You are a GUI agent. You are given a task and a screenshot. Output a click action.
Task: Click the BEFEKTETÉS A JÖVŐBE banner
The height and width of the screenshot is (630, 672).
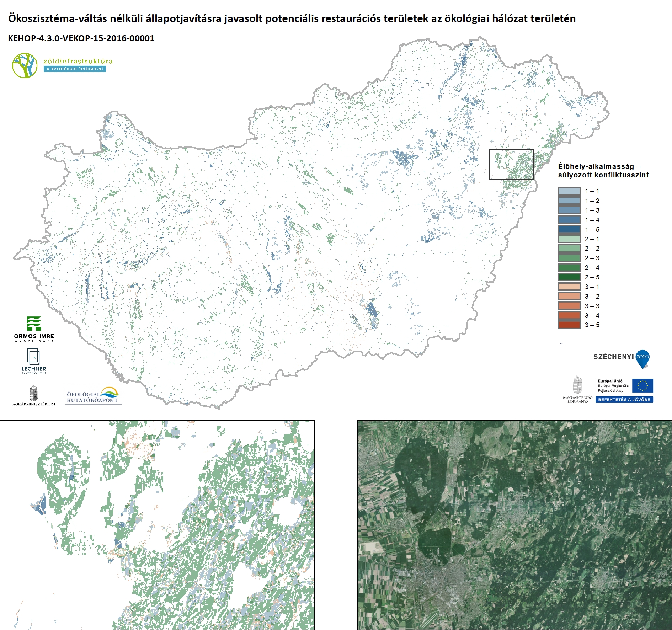[624, 400]
